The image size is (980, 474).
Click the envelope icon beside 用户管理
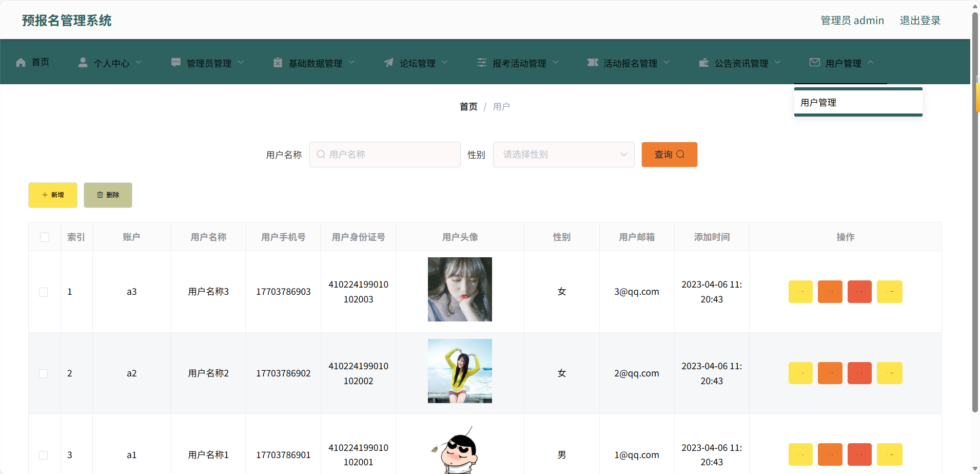(x=815, y=63)
